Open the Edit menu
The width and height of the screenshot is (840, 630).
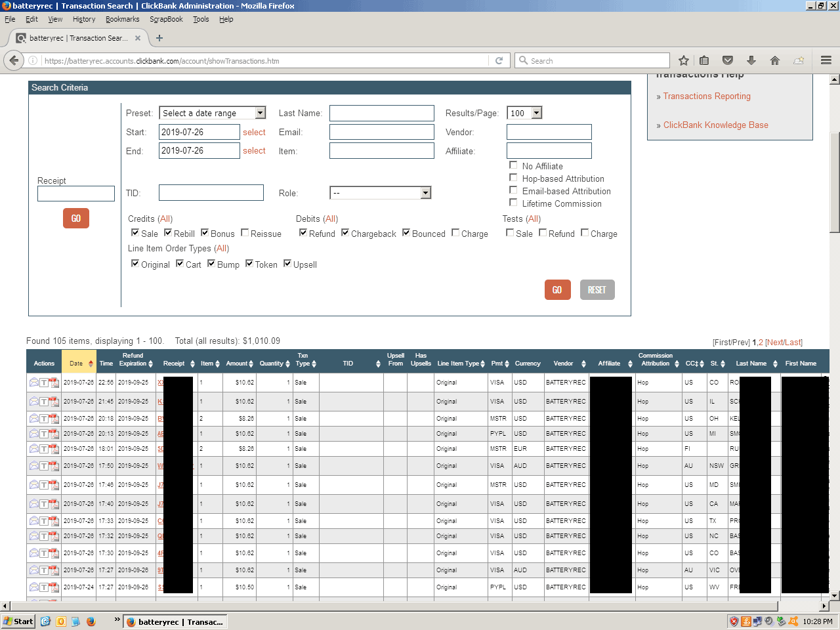[31, 19]
